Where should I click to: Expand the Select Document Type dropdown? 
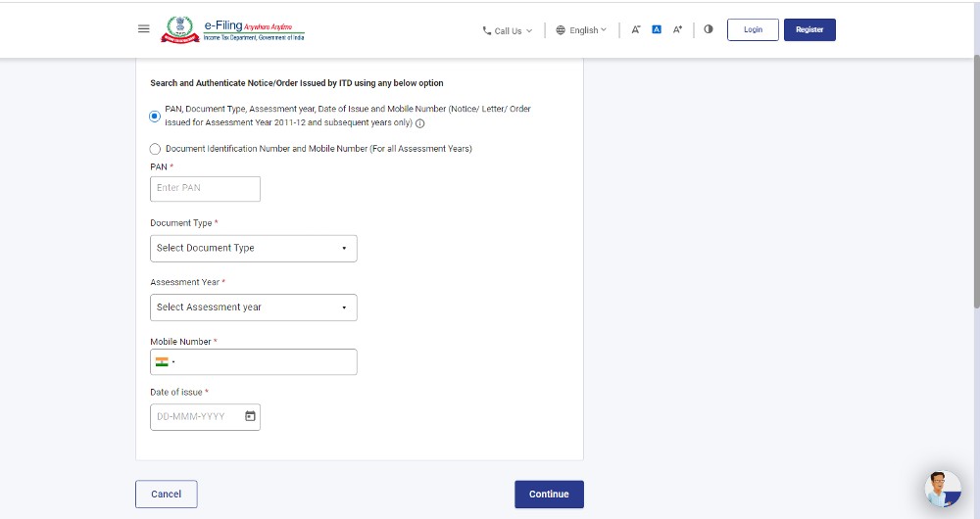click(253, 249)
